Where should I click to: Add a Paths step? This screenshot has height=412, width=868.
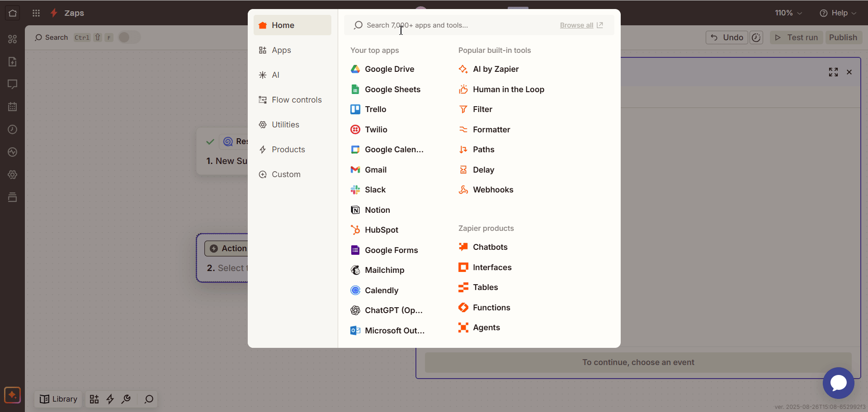[x=476, y=150]
